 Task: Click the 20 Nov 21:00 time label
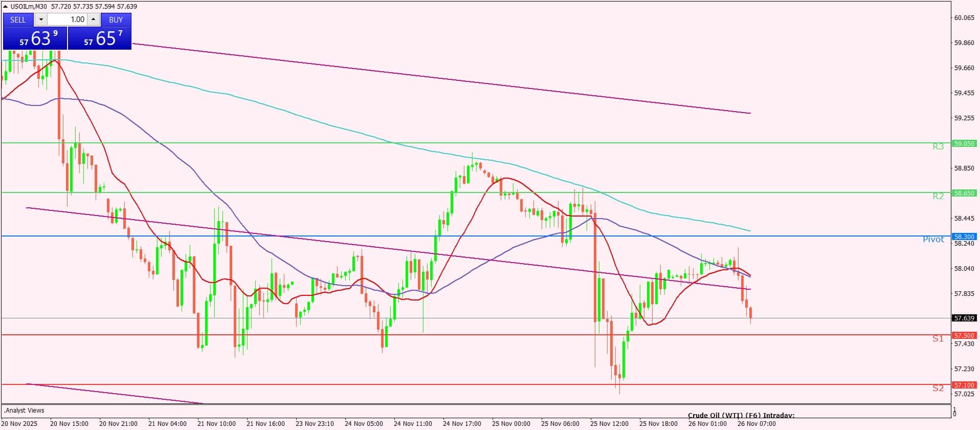point(118,424)
